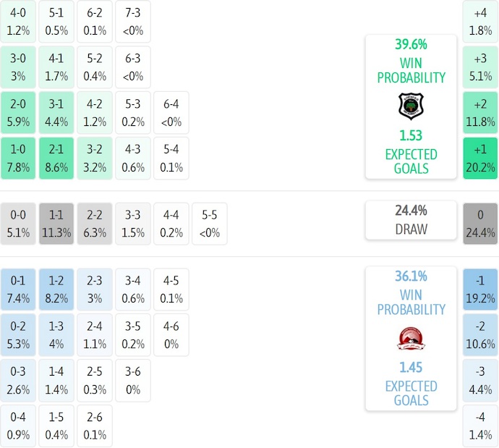This screenshot has height=448, width=499.
Task: Click the +1 goal margin box
Action: point(480,159)
